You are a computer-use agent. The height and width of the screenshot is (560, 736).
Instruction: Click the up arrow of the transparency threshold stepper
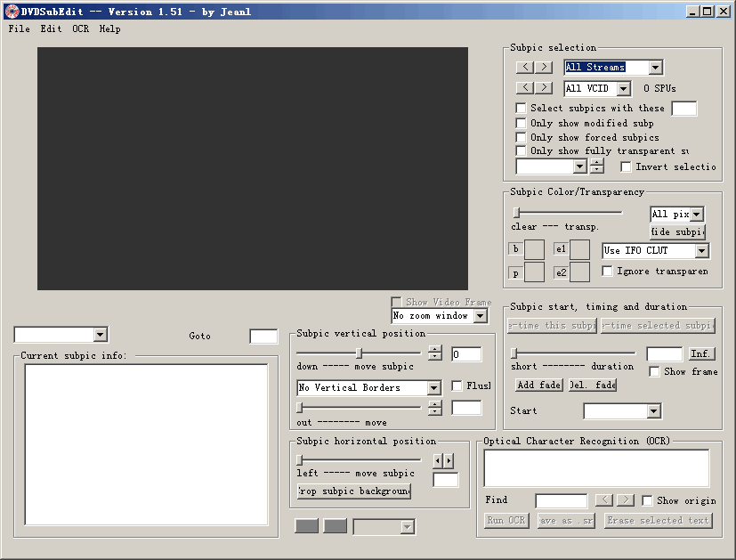click(597, 160)
